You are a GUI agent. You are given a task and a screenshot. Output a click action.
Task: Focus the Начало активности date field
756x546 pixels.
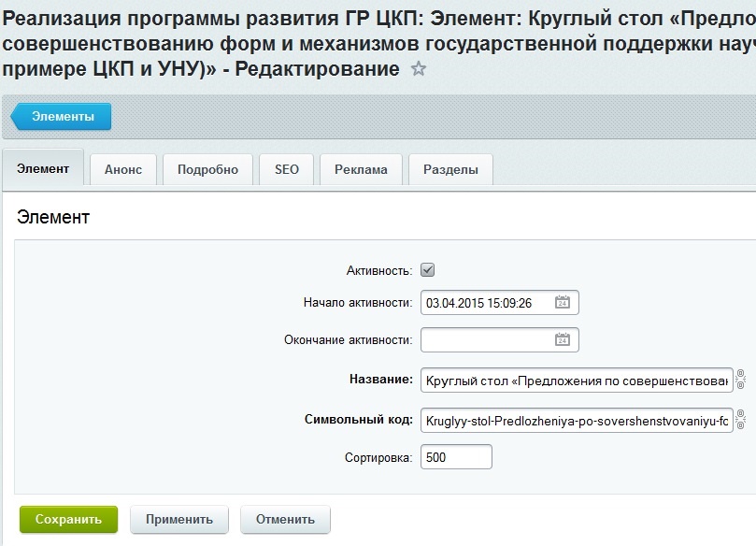500,303
